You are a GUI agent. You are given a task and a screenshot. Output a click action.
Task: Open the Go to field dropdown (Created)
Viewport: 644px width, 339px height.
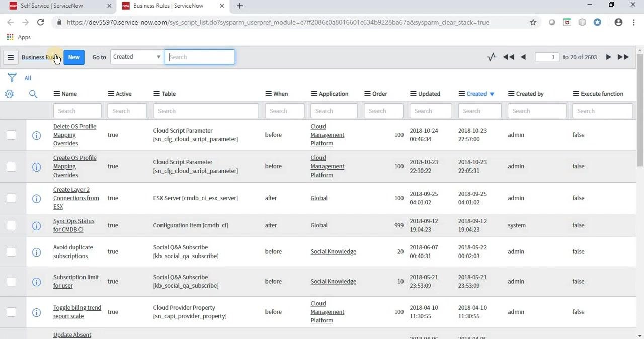[x=137, y=57]
